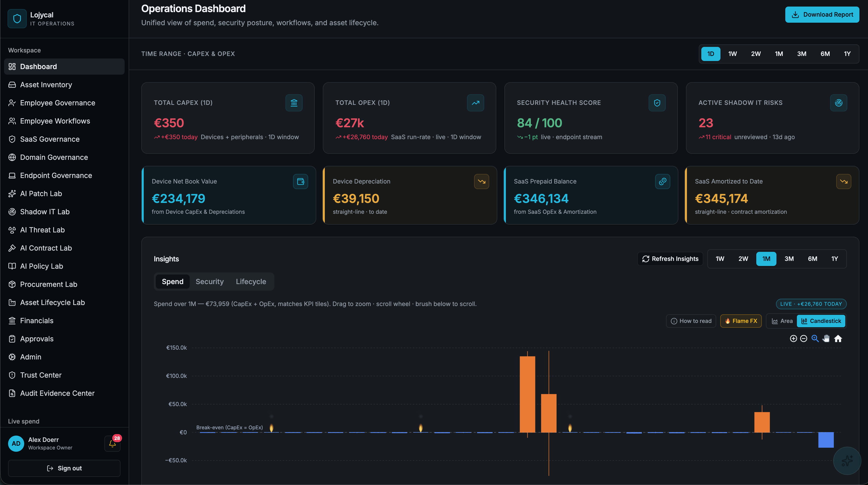This screenshot has width=868, height=485.
Task: Click the AD user avatar
Action: [16, 444]
